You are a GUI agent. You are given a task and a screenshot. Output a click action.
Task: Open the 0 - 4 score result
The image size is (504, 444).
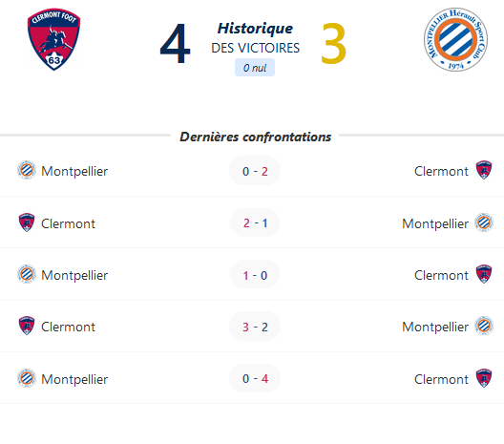click(255, 378)
